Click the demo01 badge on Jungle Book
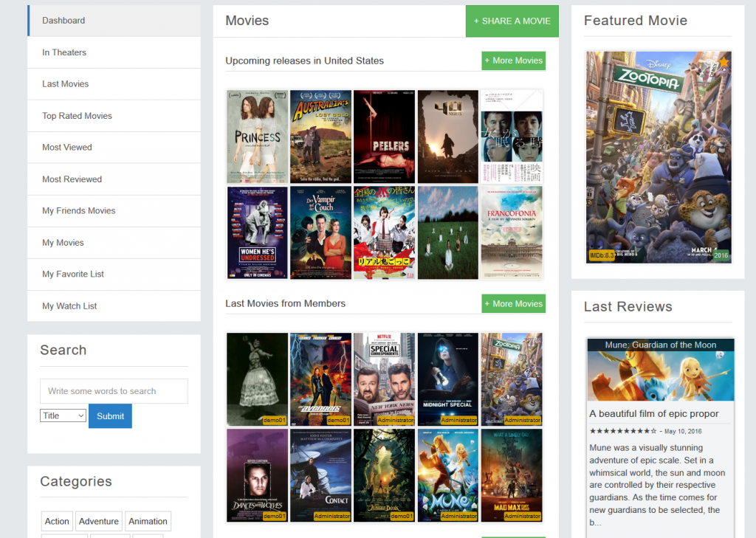The width and height of the screenshot is (756, 538). [x=402, y=517]
